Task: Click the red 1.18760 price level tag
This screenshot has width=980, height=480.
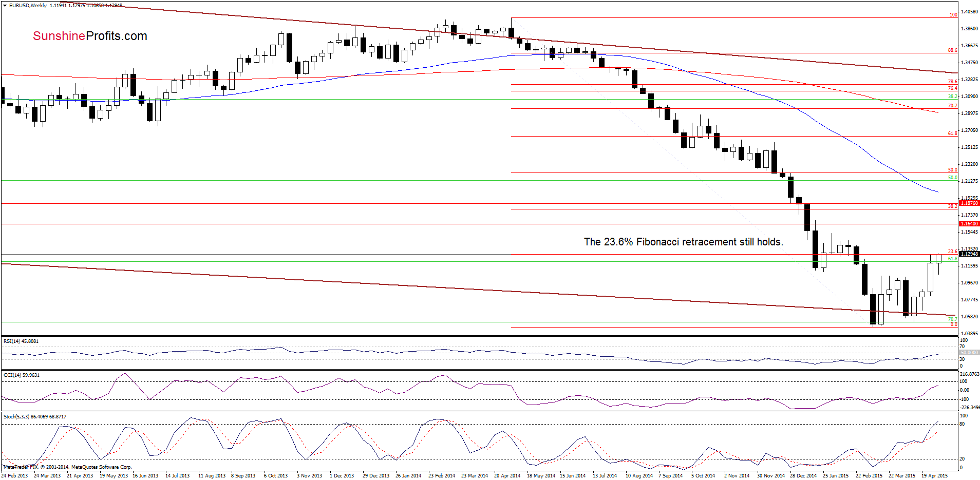Action: point(969,203)
